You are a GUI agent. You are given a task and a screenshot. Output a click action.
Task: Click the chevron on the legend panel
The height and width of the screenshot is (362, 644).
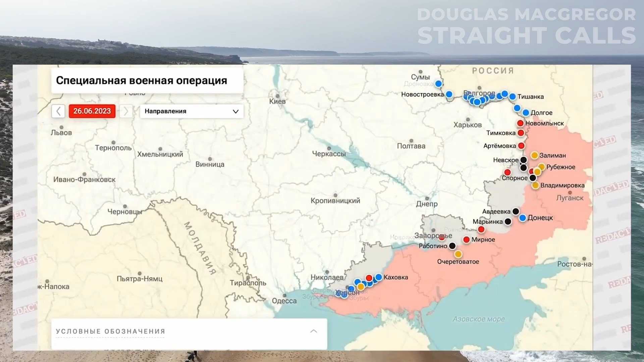[314, 331]
